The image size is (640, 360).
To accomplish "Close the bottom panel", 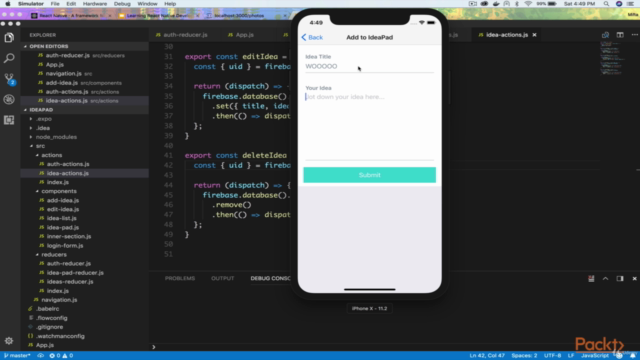I will tap(634, 278).
